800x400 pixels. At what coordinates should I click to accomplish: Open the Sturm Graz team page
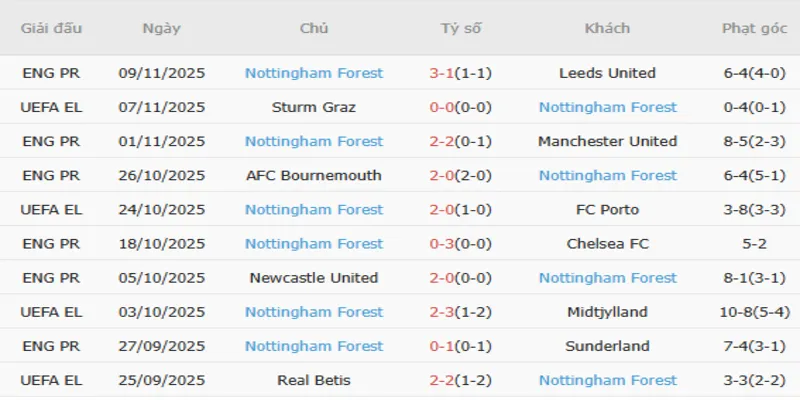click(314, 107)
